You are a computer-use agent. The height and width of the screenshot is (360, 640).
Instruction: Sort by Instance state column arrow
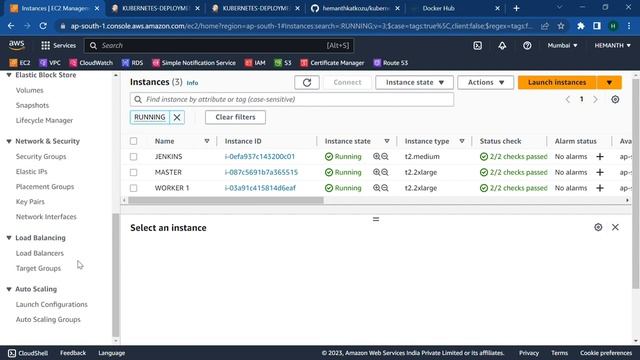point(387,141)
